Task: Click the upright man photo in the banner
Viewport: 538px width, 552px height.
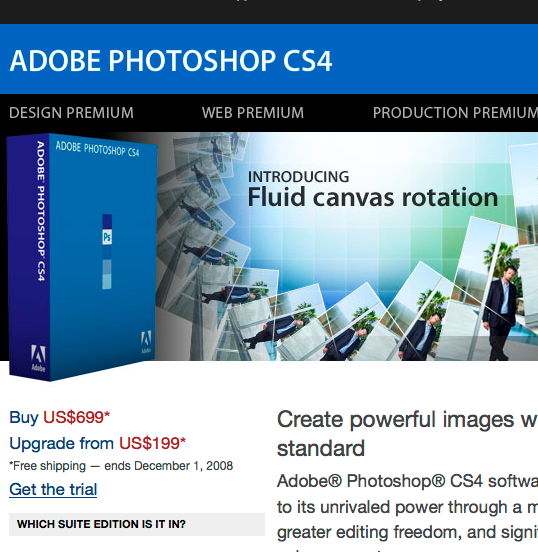Action: [500, 313]
